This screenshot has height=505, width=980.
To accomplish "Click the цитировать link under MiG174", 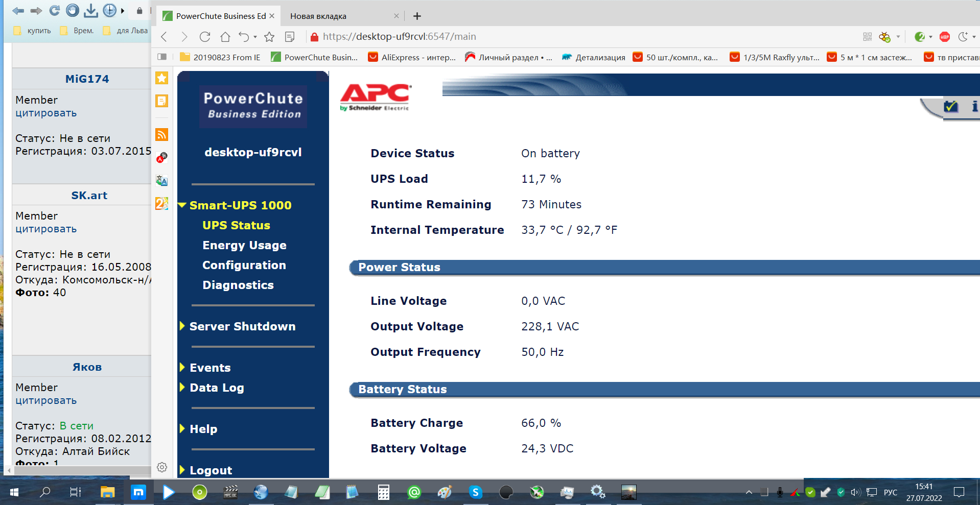I will (x=46, y=113).
